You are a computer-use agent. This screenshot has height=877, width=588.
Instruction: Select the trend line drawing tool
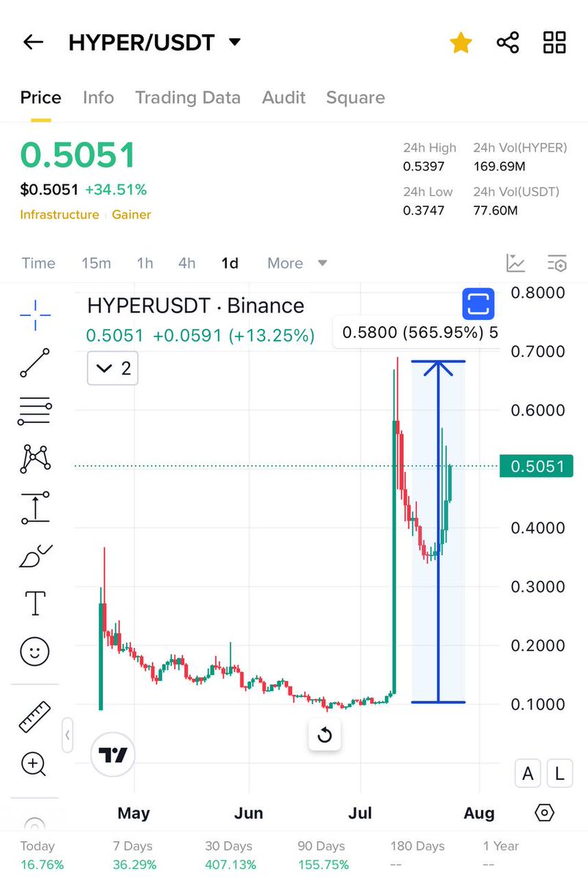[34, 363]
